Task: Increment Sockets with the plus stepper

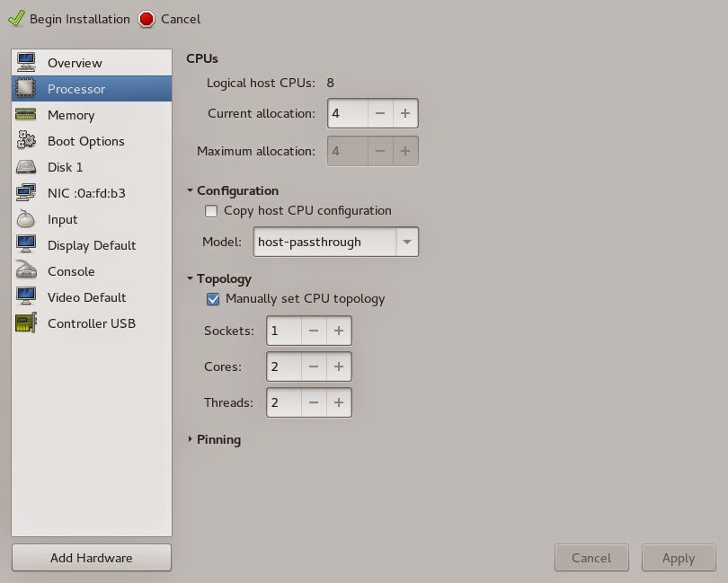Action: pos(338,331)
